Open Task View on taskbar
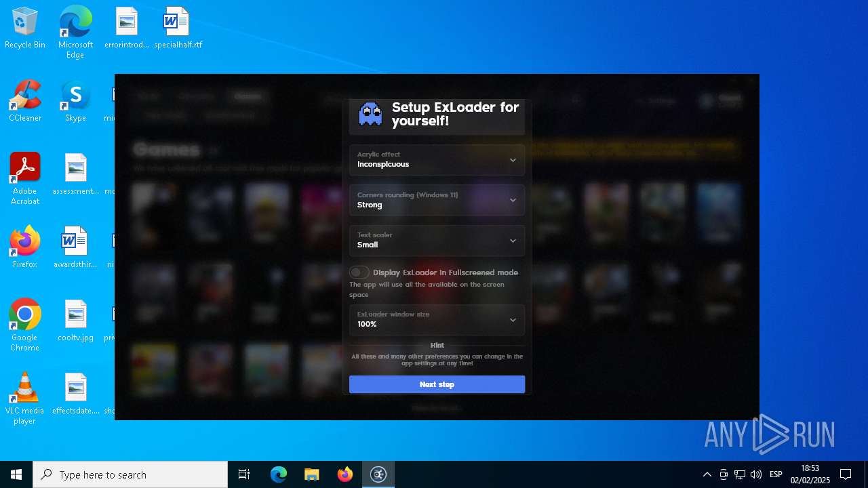Image resolution: width=868 pixels, height=488 pixels. pyautogui.click(x=244, y=474)
